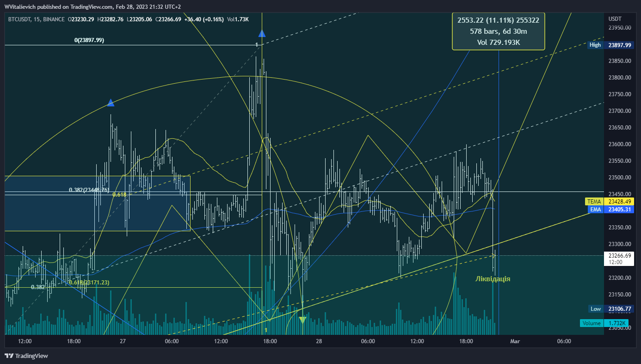Click the +36.40 (+0.16%) change value
Screen dimensions: 641x364
[x=204, y=19]
